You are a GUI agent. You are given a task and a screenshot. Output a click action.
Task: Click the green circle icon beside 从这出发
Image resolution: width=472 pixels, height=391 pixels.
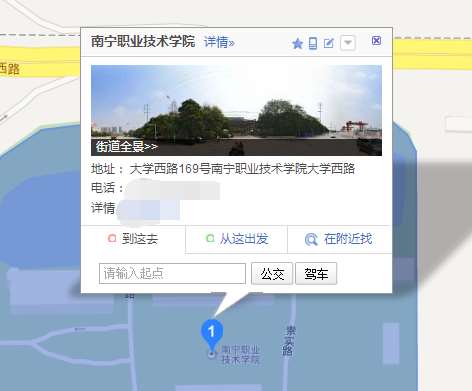click(210, 238)
